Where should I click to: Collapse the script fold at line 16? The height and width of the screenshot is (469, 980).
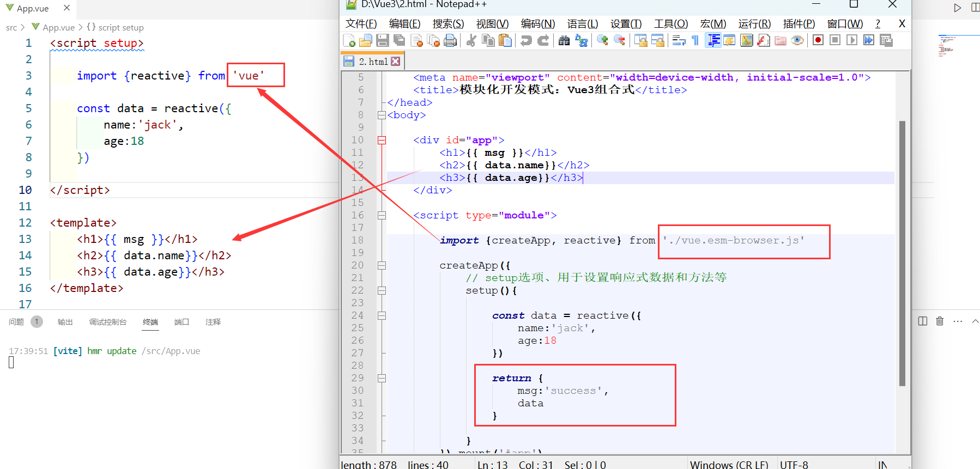pos(382,215)
